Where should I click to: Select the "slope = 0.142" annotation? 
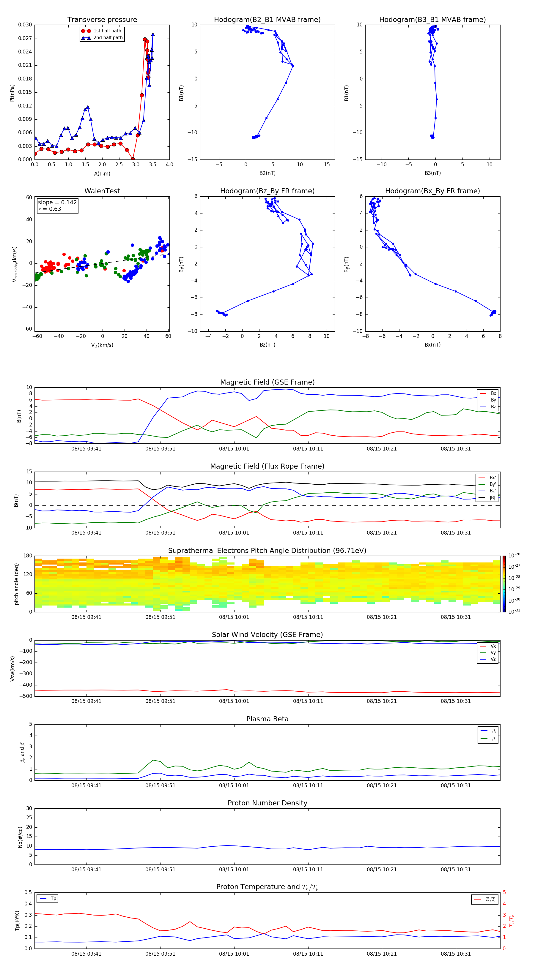coord(57,203)
